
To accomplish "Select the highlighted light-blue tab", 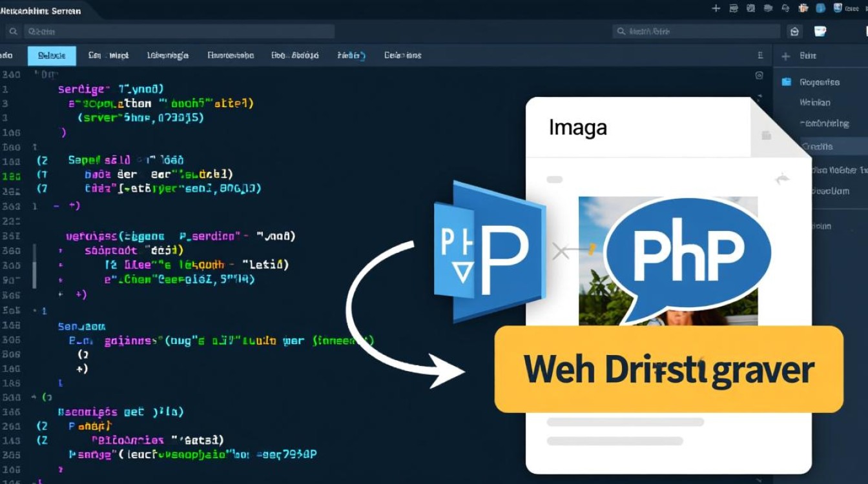I will point(52,56).
